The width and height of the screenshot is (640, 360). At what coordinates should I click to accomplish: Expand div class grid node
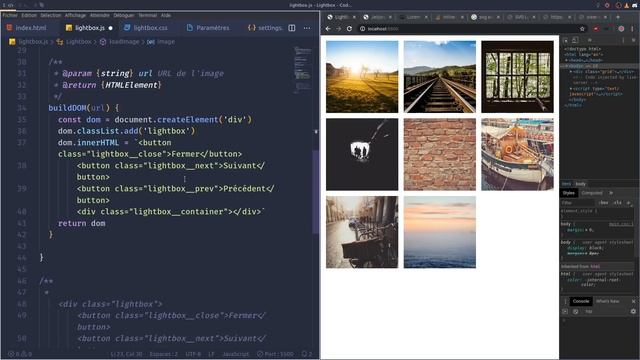tap(571, 71)
